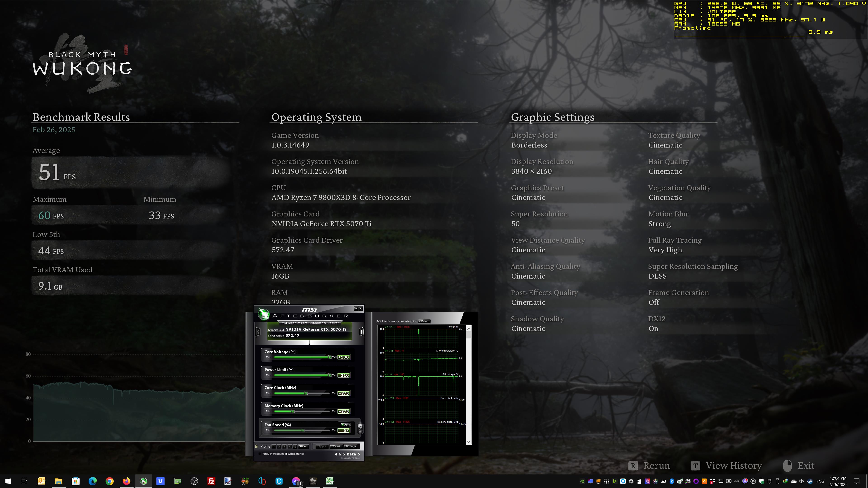Select profile slot 1
Viewport: 868px width, 488px height.
(274, 447)
